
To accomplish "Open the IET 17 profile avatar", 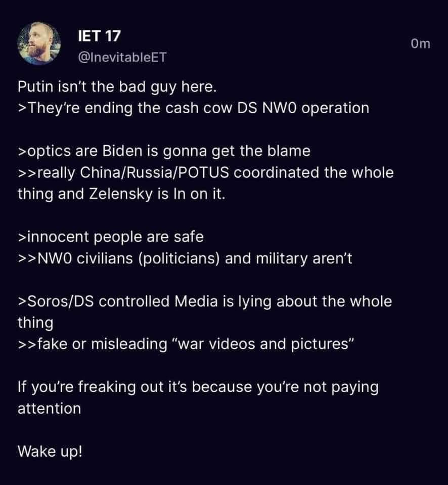I will [39, 43].
